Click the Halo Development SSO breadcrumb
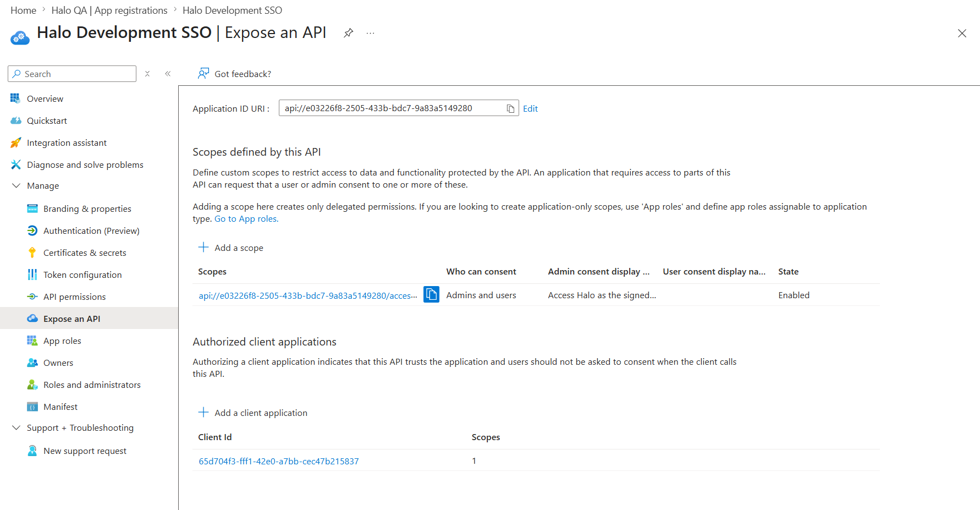 232,10
